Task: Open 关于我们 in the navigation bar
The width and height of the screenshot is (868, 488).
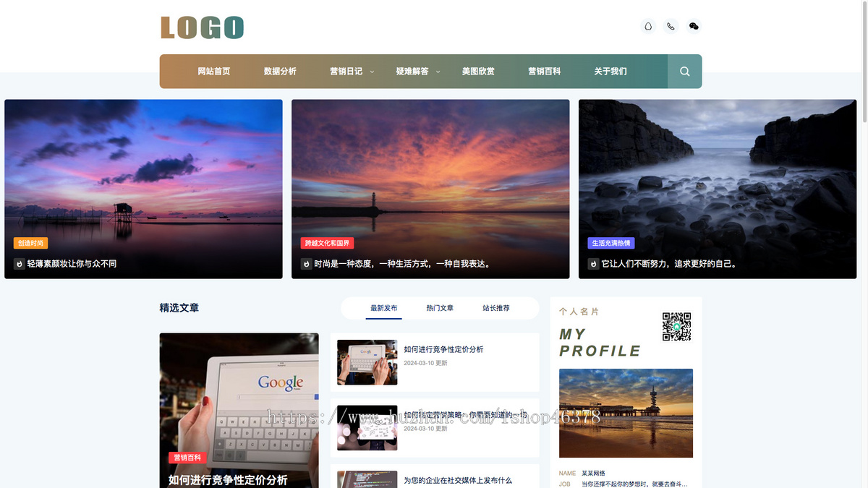Action: [x=610, y=72]
